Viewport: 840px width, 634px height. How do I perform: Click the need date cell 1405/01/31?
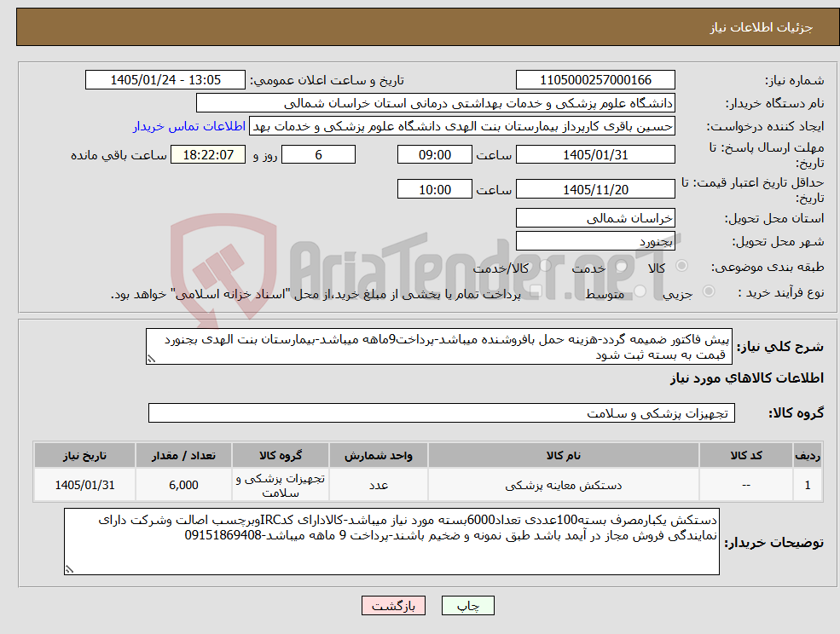tap(84, 485)
